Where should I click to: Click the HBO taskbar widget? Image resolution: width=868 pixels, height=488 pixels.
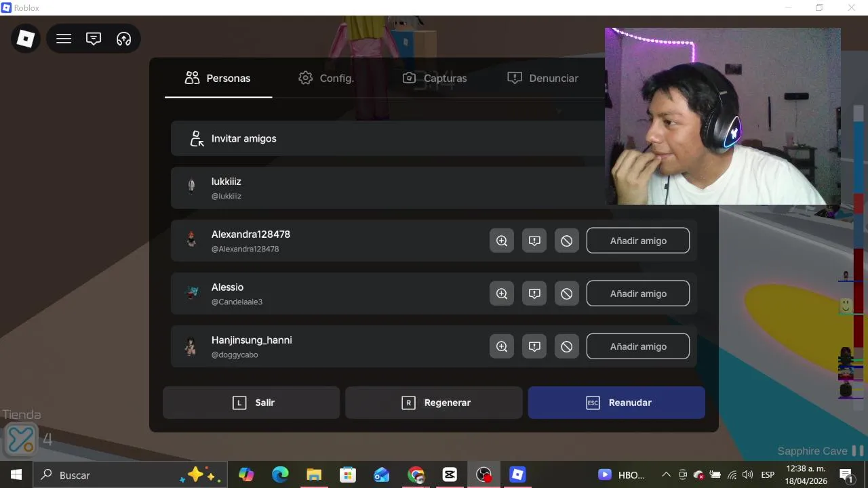(x=622, y=474)
